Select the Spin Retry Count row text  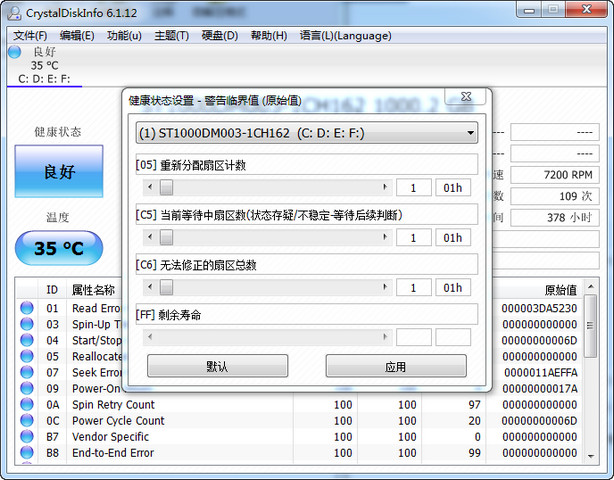coord(114,404)
